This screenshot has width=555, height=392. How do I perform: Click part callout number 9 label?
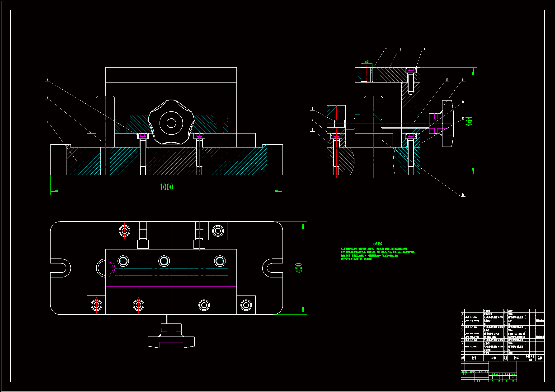click(x=424, y=49)
